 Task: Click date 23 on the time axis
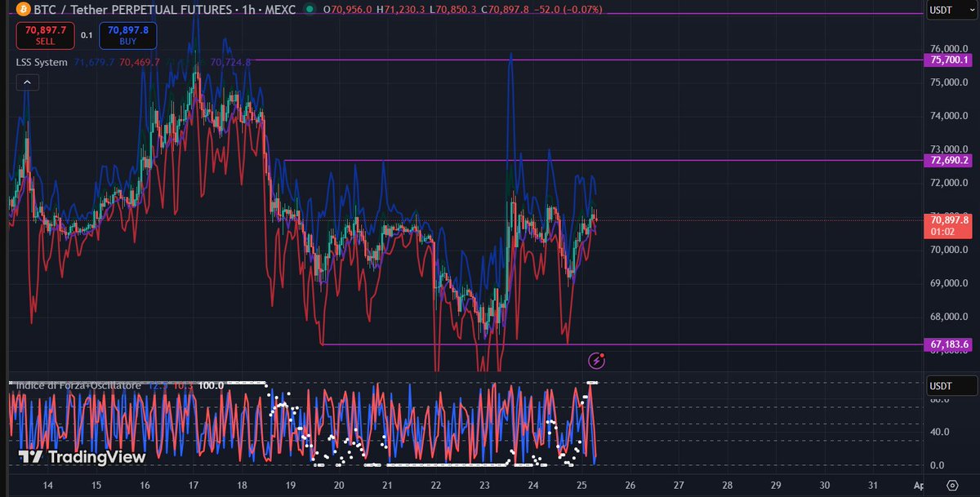pyautogui.click(x=485, y=485)
